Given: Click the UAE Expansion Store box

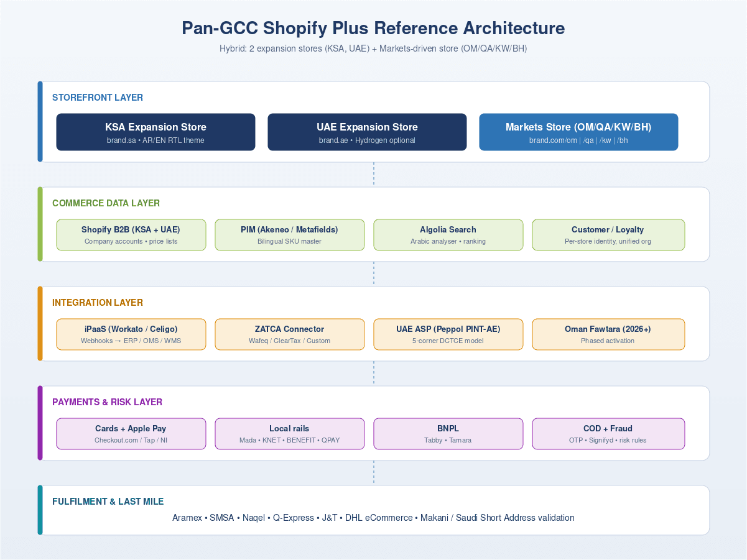Looking at the screenshot, I should [367, 132].
